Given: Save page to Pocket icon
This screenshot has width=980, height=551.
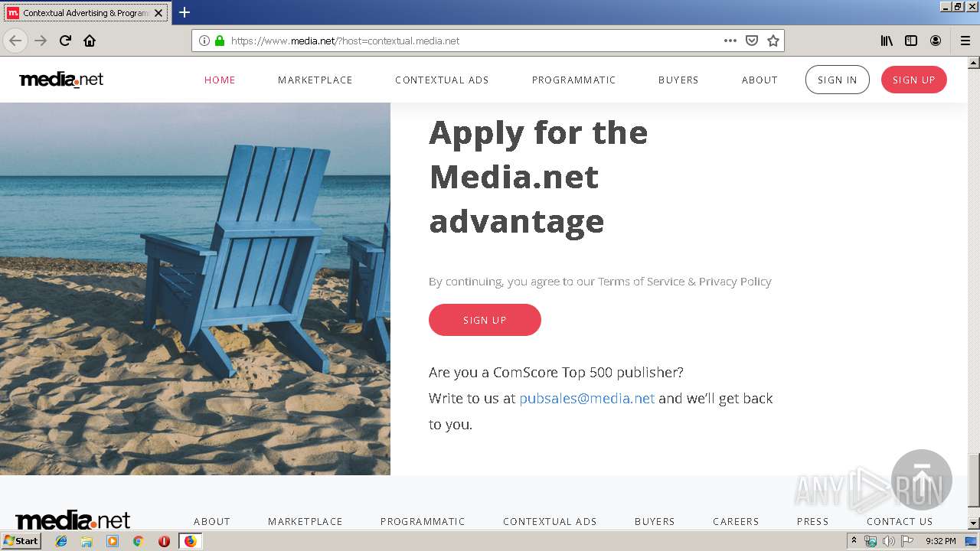Looking at the screenshot, I should (752, 41).
